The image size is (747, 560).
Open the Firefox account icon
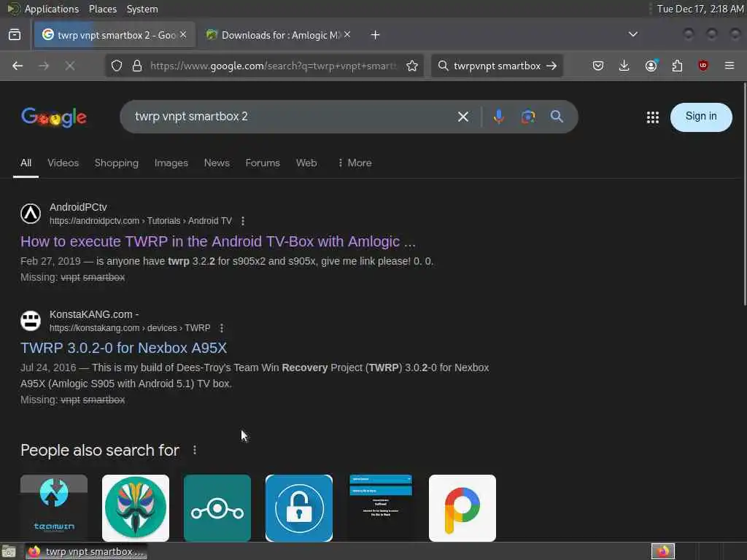tap(651, 66)
